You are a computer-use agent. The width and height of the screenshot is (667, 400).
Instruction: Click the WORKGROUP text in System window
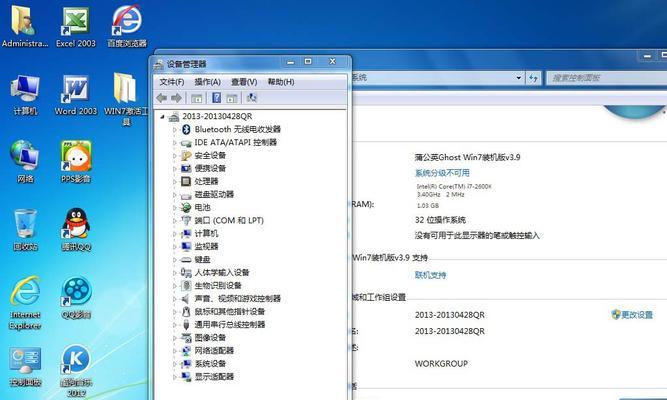pos(441,364)
